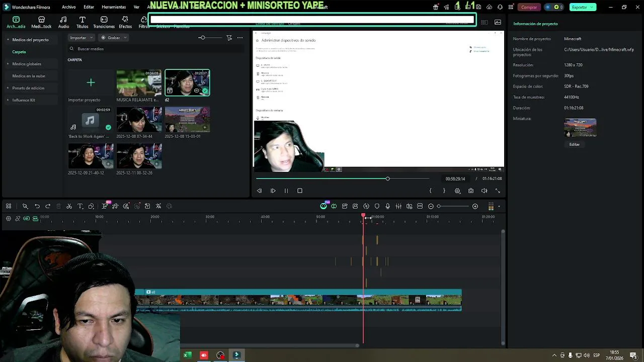This screenshot has width=644, height=362.
Task: Click Importar proyecto plus tile
Action: pos(91,82)
